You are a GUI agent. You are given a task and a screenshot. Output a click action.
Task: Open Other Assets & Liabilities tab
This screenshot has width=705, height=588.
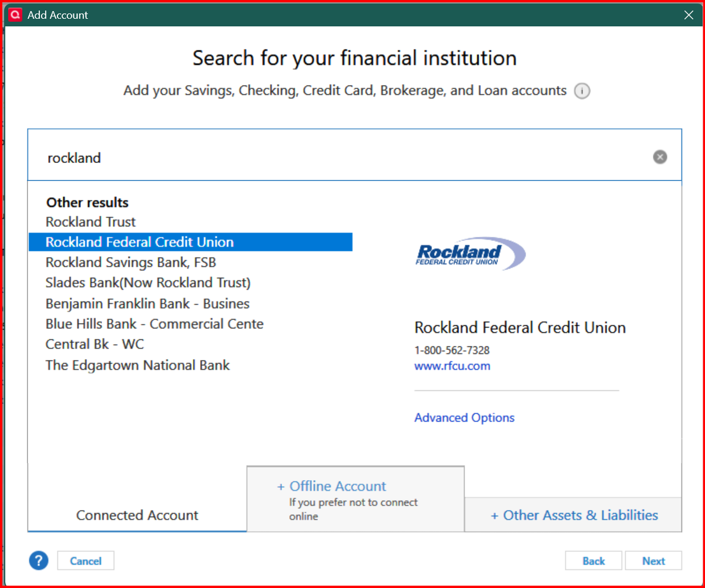point(573,515)
